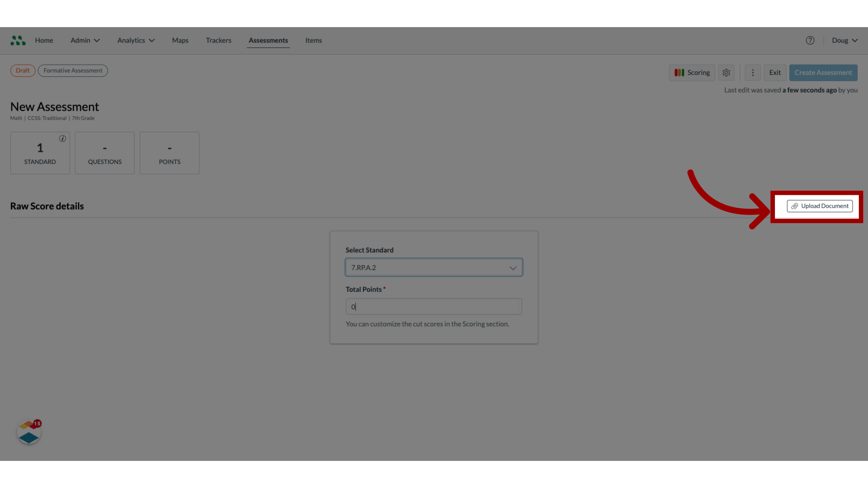The image size is (868, 488).
Task: Click the info icon on Standard card
Action: pyautogui.click(x=62, y=139)
